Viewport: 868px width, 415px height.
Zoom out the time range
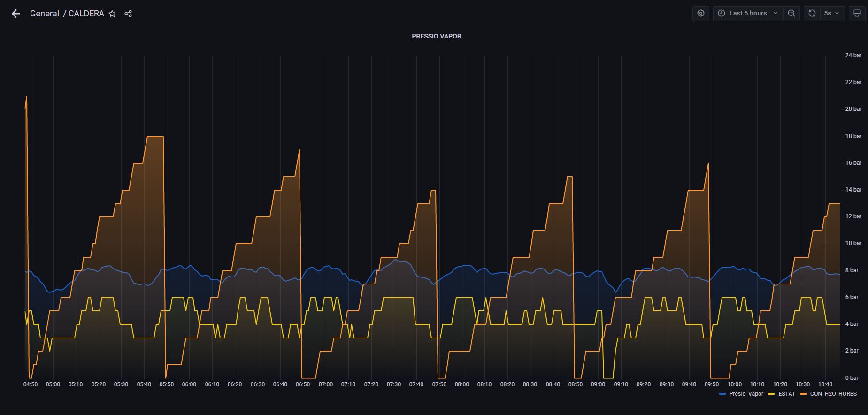791,13
